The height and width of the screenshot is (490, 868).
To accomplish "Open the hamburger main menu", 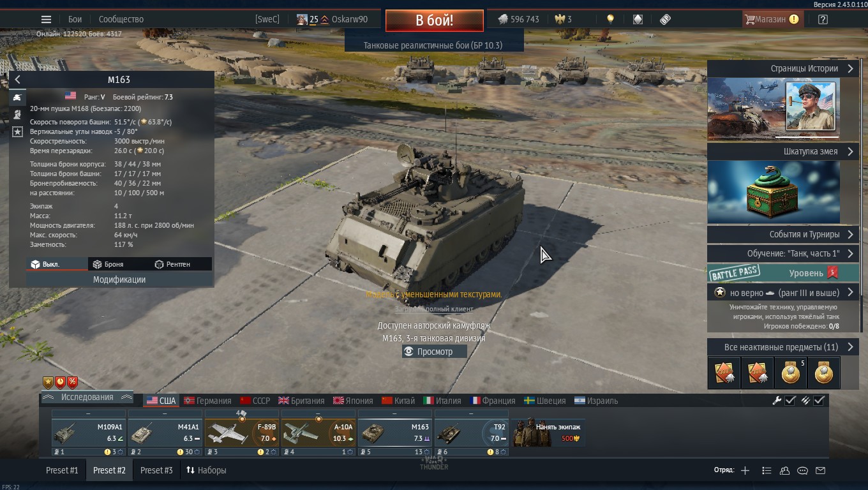I will point(46,19).
